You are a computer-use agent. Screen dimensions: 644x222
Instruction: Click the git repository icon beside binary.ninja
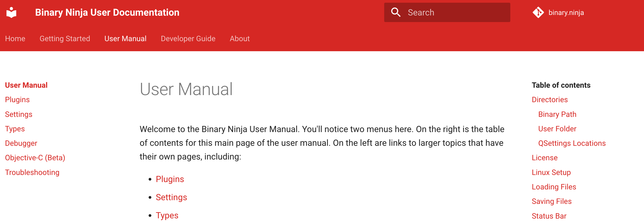tap(538, 12)
